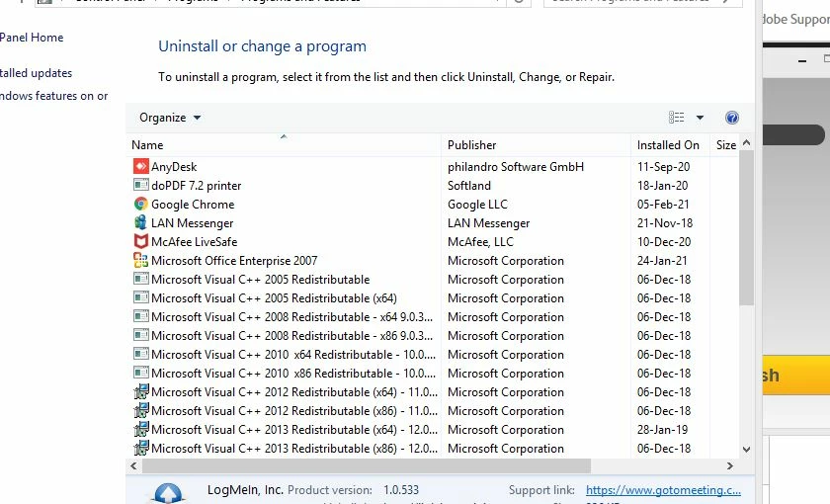This screenshot has height=504, width=830.
Task: Select the LAN Messenger program name
Action: [192, 223]
